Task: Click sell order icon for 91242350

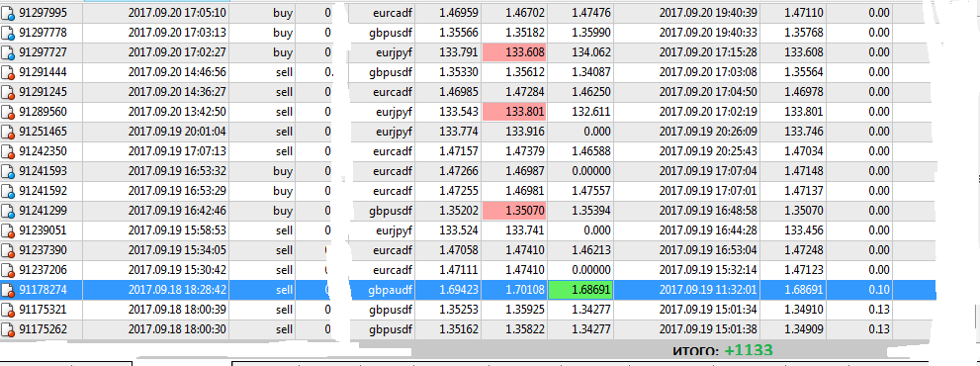Action: coord(8,151)
